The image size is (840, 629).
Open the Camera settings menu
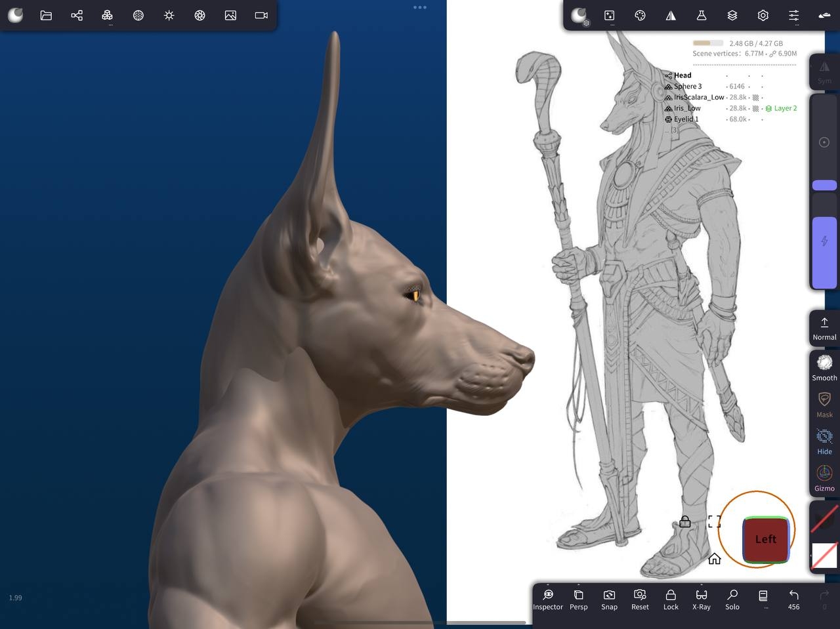261,15
